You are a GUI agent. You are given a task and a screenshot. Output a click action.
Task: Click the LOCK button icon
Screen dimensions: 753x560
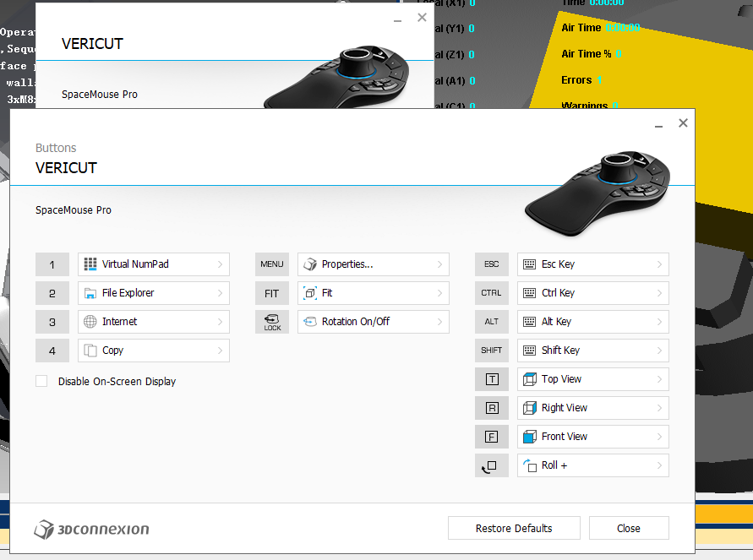coord(272,322)
